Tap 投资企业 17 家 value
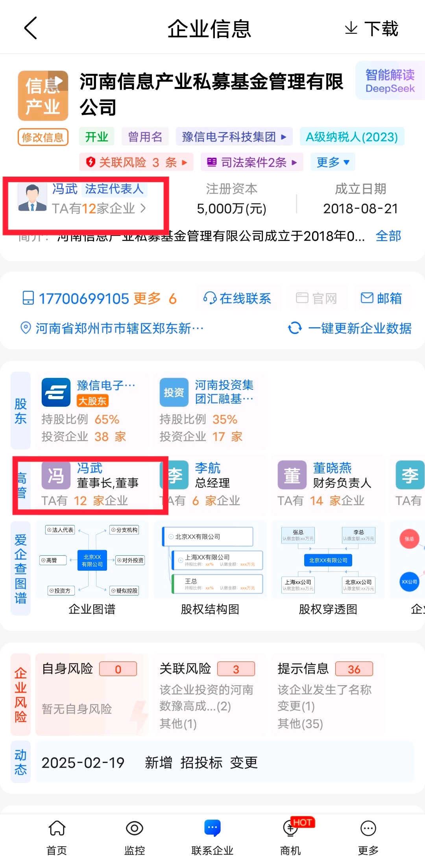The image size is (425, 868). click(x=227, y=437)
